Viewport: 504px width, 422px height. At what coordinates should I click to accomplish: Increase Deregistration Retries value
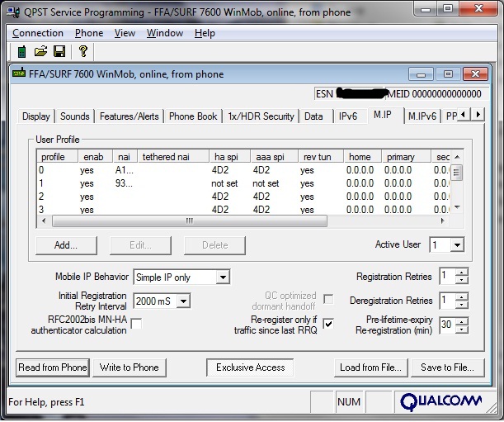[x=462, y=296]
